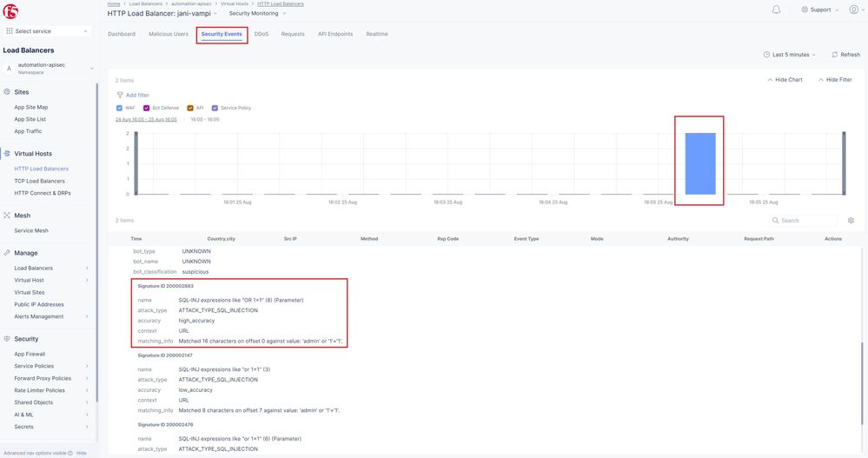Toggle the Service Policy checkbox
This screenshot has height=458, width=868.
tap(215, 108)
